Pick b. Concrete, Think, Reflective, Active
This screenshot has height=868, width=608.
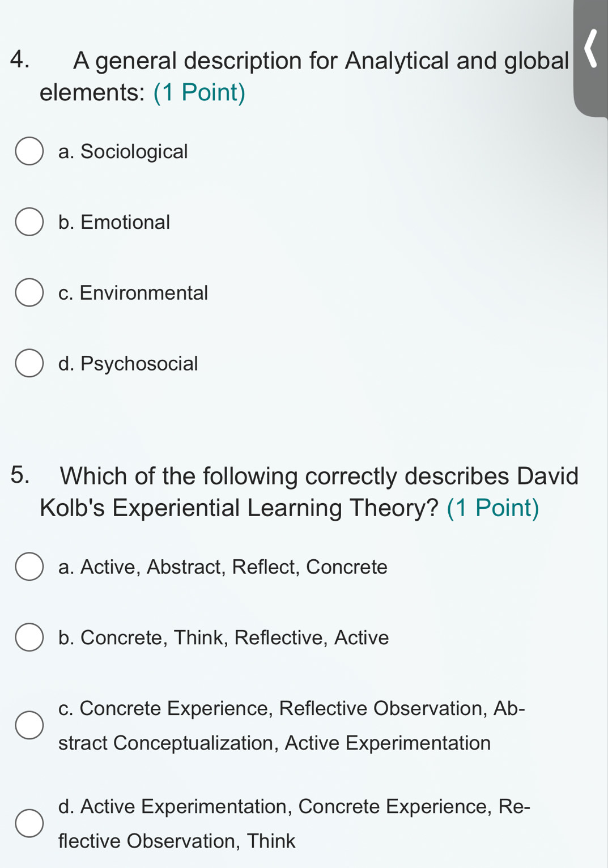tap(29, 637)
